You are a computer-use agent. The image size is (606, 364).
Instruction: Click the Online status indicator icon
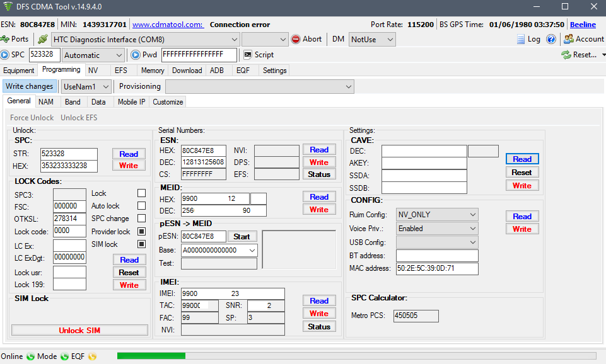(x=30, y=356)
